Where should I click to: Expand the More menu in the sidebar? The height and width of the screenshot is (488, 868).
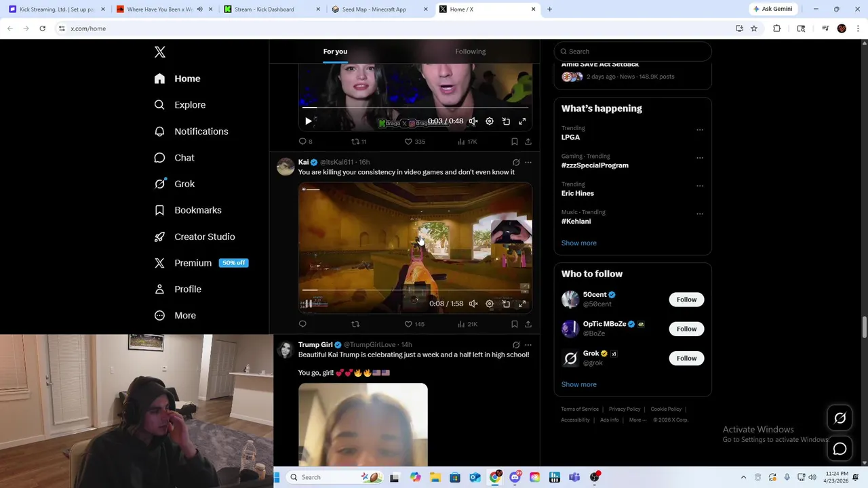pos(175,315)
